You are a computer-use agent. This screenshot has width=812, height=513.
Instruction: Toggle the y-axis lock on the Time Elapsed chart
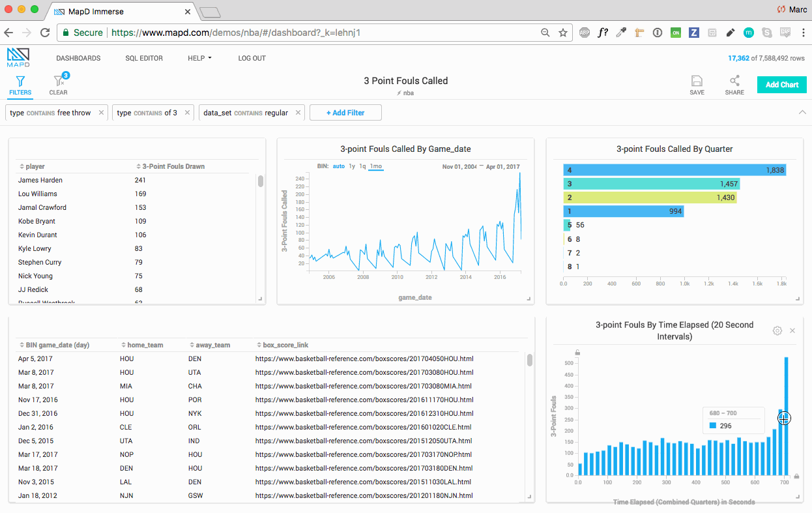click(577, 353)
